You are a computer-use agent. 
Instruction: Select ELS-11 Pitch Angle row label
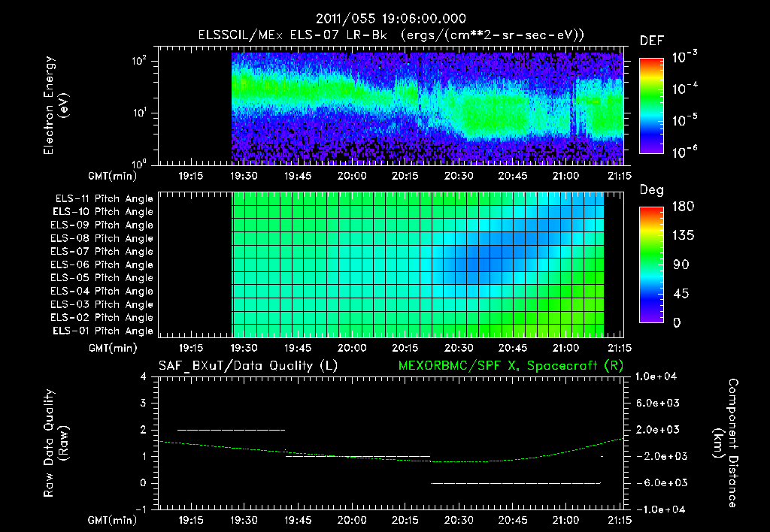[104, 199]
